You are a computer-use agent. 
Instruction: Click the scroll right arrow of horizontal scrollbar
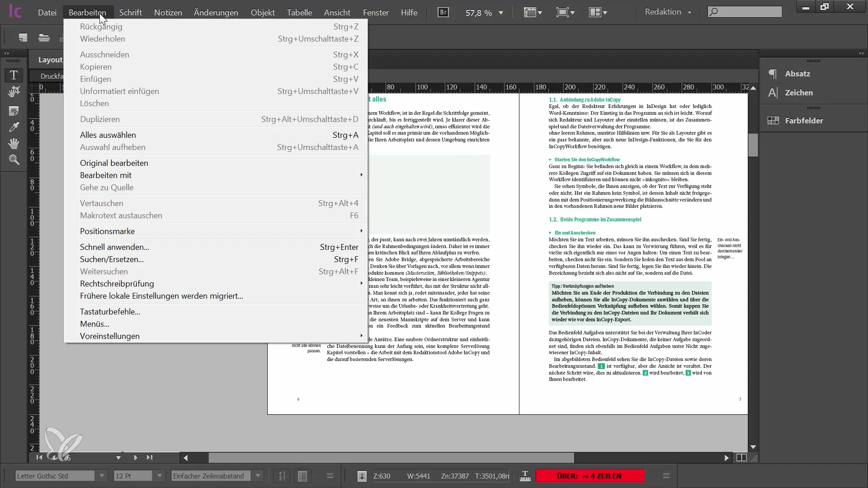coord(726,458)
